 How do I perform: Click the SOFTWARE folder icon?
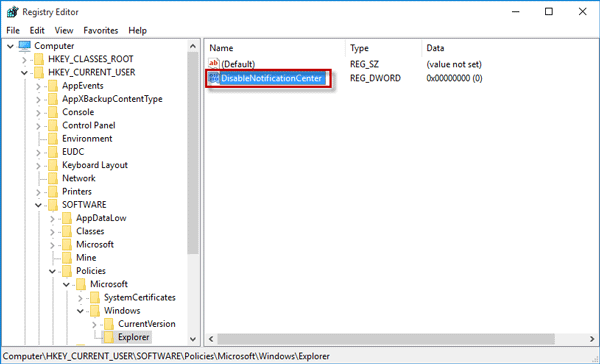click(53, 205)
